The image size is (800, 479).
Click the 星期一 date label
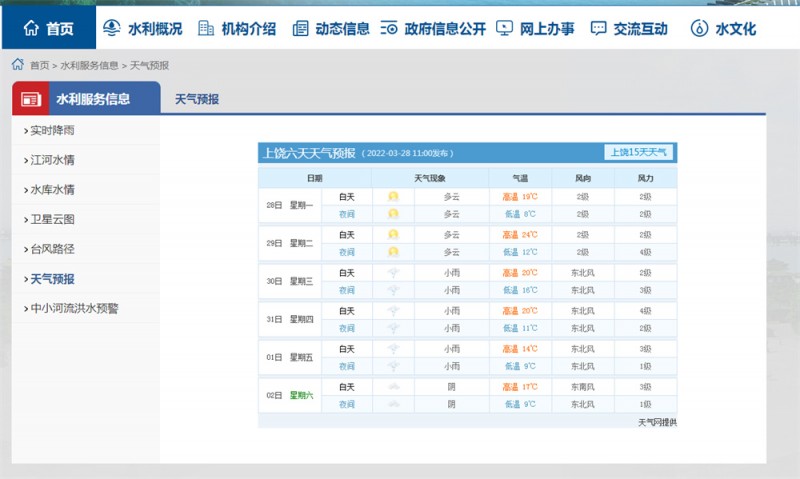point(302,205)
